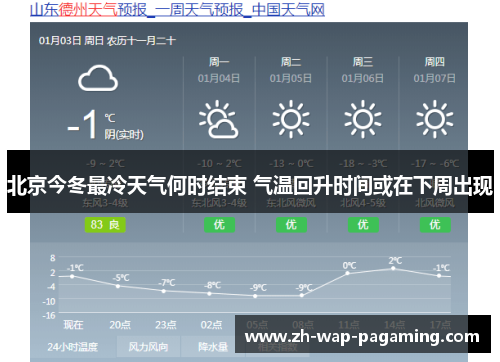This screenshot has width=500, height=362.
Task: Click the 现在 -1℃ chart point
Action: pos(72,276)
